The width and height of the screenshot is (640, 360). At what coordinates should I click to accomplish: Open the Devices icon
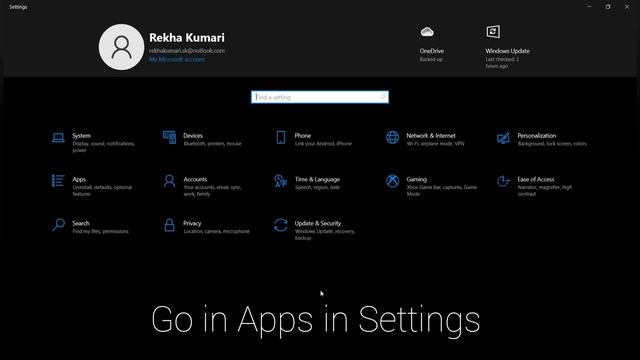click(169, 138)
